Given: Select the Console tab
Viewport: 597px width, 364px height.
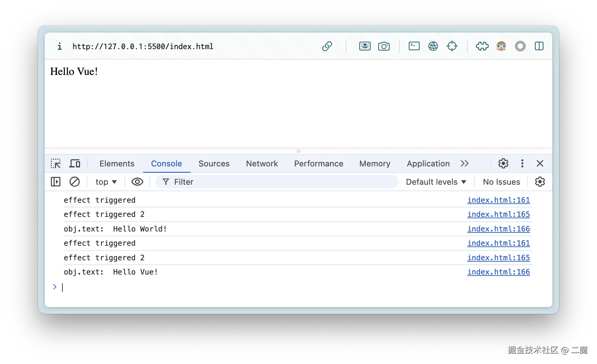Looking at the screenshot, I should (167, 163).
